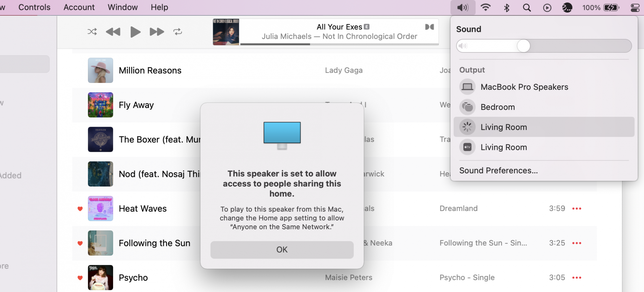Click the now-playing album artwork thumbnail

coord(226,32)
